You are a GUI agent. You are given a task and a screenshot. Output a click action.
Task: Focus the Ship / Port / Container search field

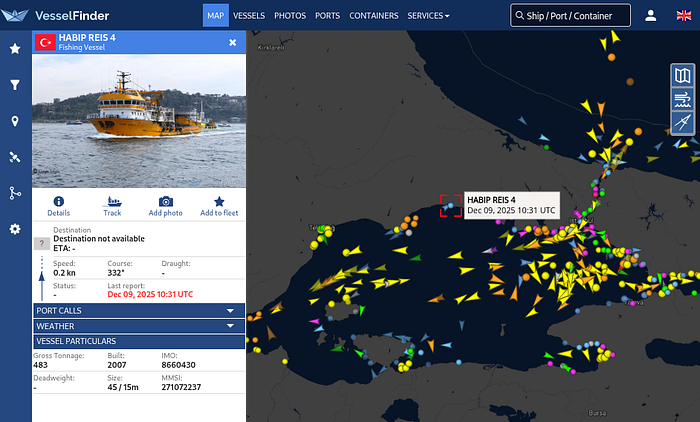571,16
